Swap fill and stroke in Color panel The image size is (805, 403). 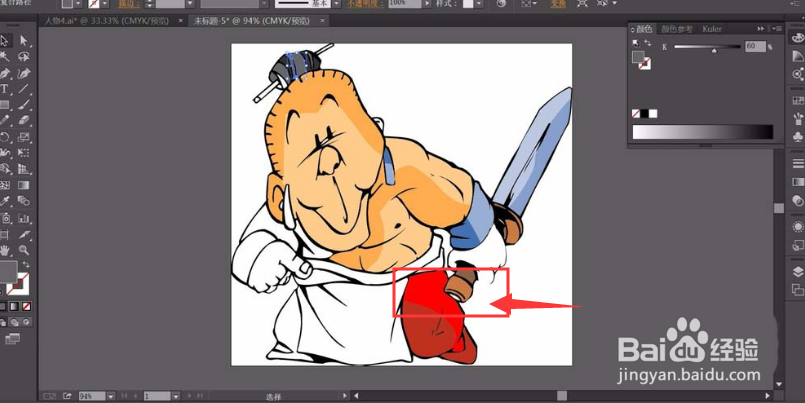tap(647, 43)
